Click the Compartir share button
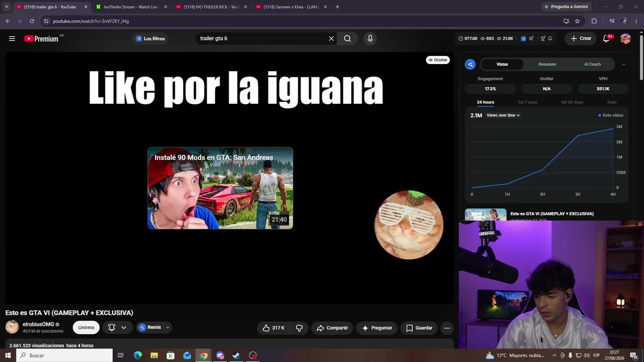Screen dimensions: 644x362 (x=332, y=328)
